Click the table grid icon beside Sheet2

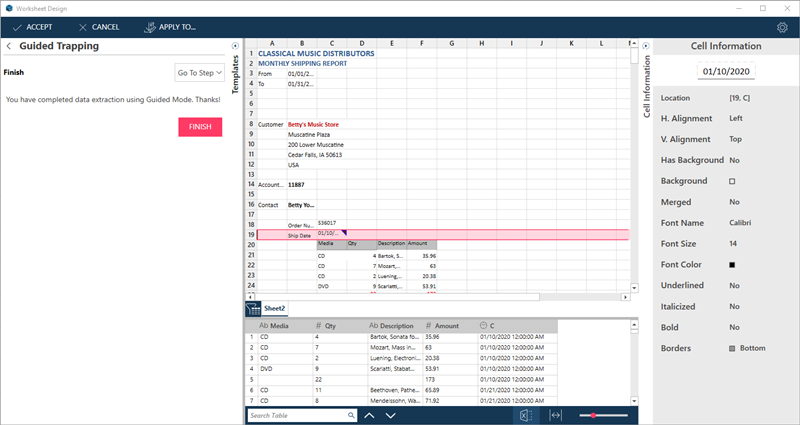[x=253, y=308]
